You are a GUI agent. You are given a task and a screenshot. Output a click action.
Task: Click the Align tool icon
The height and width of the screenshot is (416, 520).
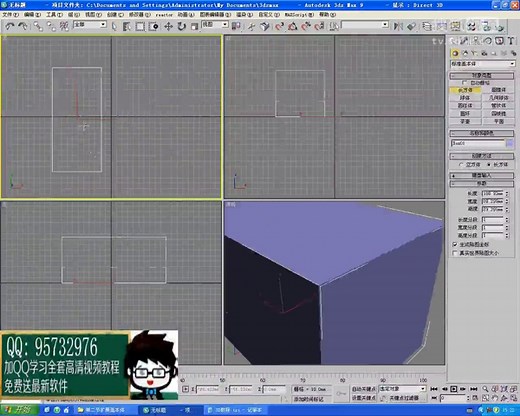pyautogui.click(x=412, y=26)
